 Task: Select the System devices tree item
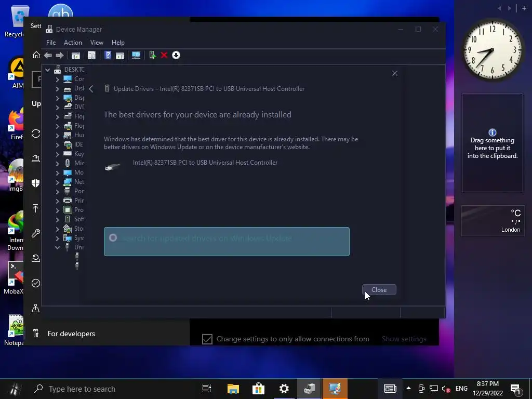tap(74, 238)
